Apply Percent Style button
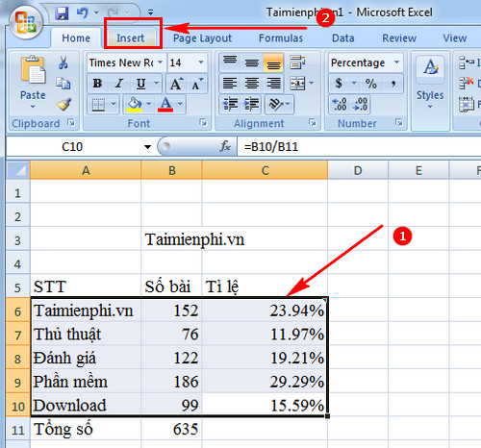 (x=371, y=84)
